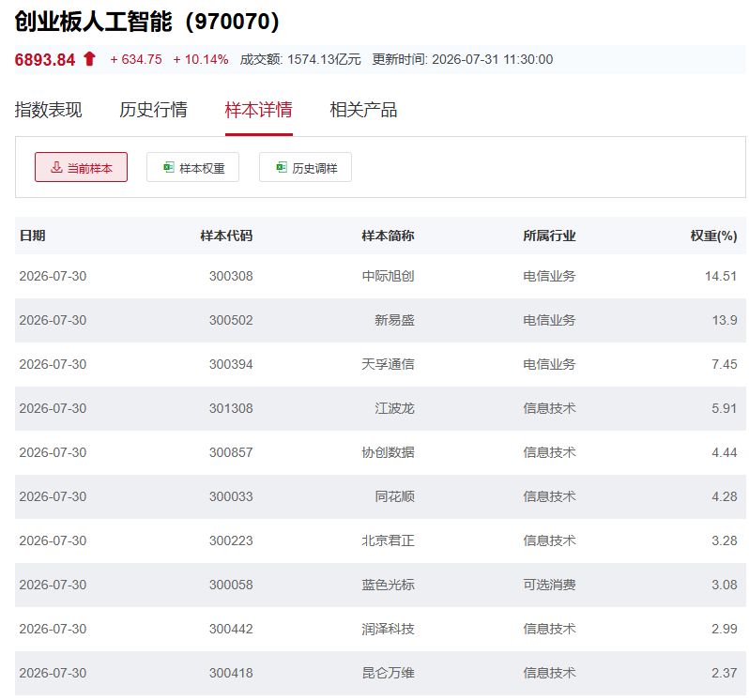749x700 pixels.
Task: Select sample code 300418
Action: pyautogui.click(x=231, y=673)
